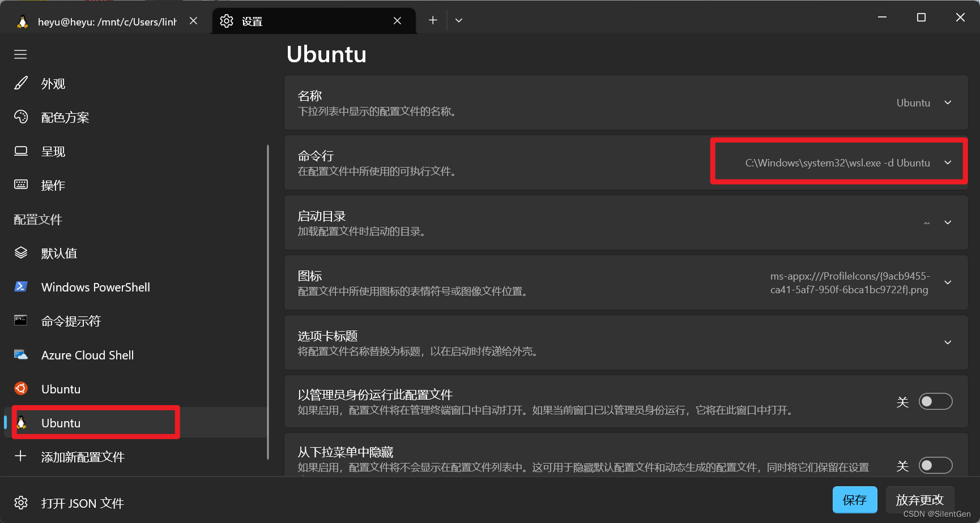Close the 设置 settings tab
Viewport: 980px width, 523px height.
pos(398,21)
